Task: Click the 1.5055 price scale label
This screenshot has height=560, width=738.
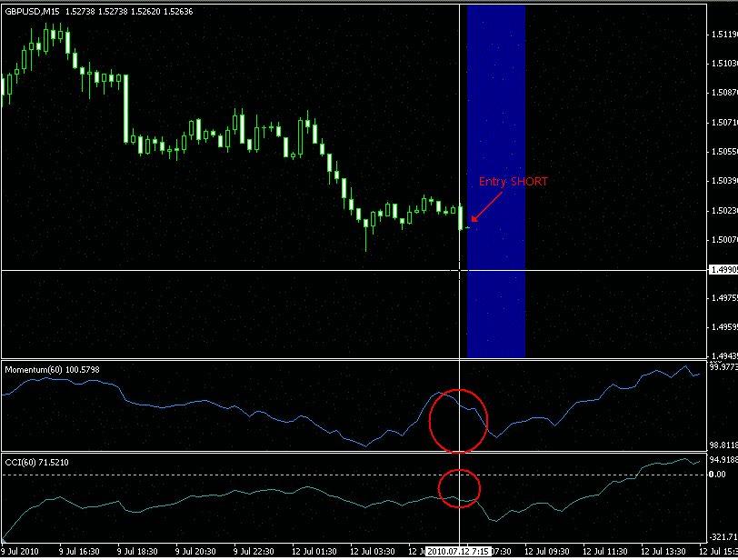Action: click(x=724, y=152)
